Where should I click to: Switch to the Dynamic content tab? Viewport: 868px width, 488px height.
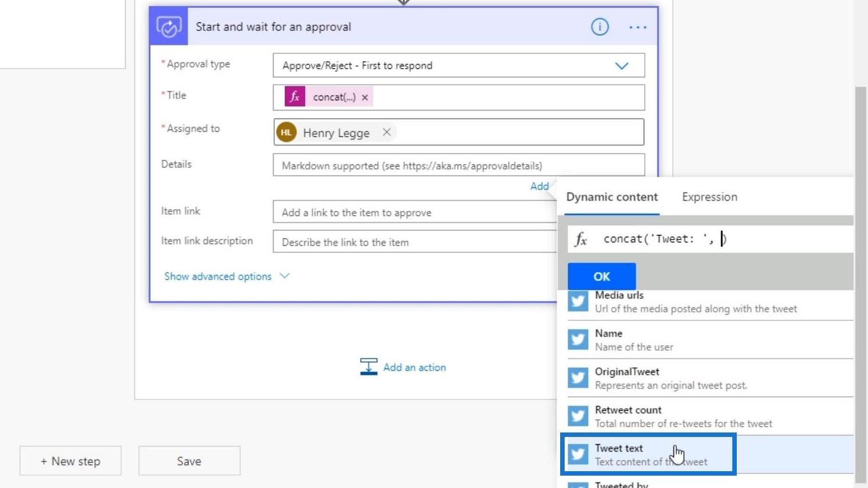612,197
